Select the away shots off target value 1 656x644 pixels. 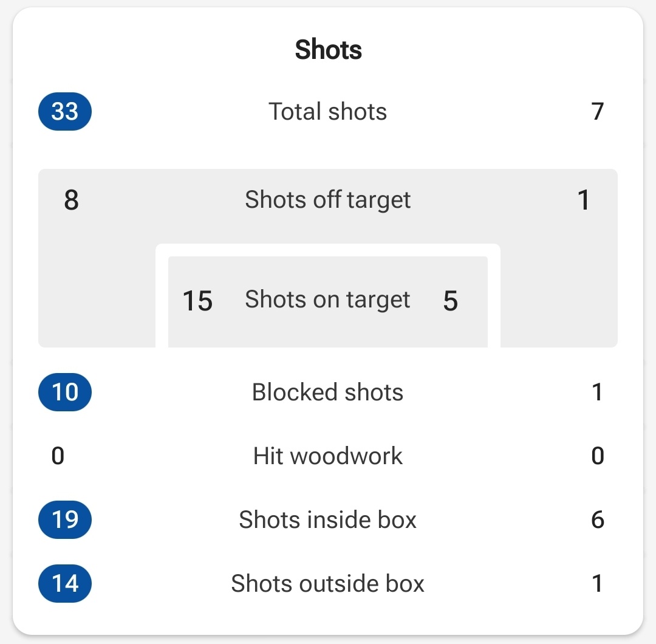584,200
